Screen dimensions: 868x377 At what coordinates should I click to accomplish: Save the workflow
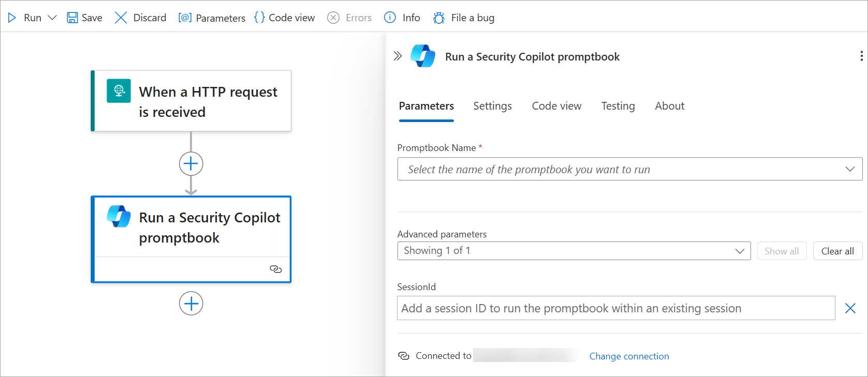point(84,18)
